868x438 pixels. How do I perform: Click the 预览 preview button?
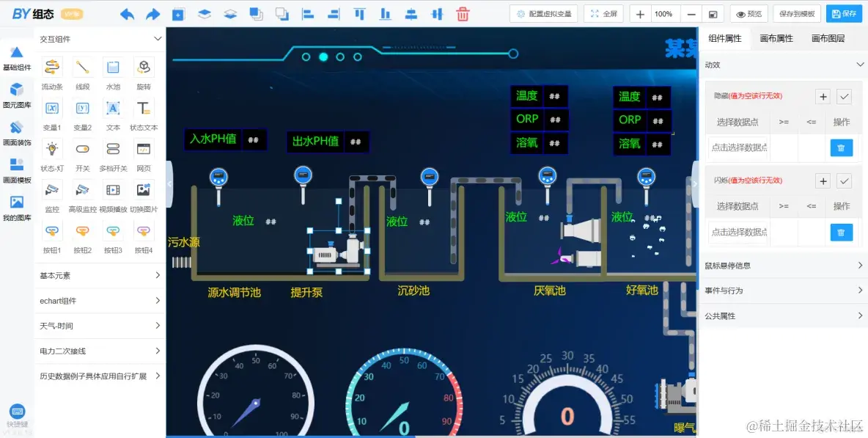point(749,13)
